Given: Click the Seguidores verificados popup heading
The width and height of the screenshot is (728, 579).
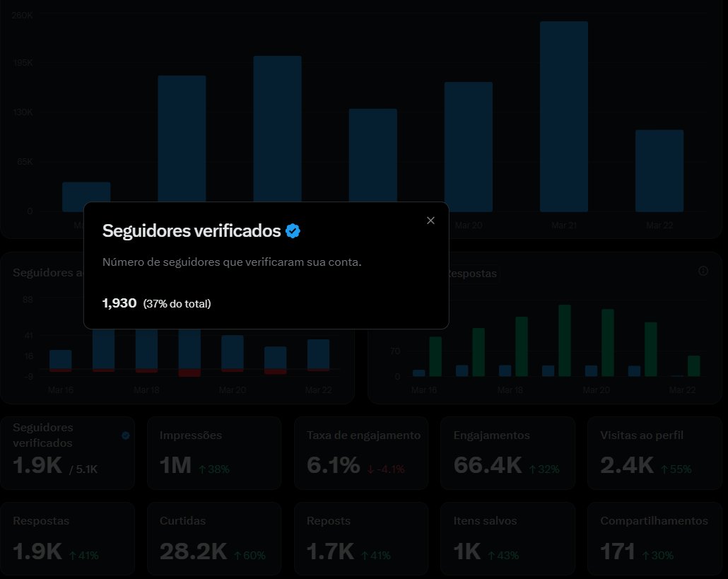Looking at the screenshot, I should point(192,230).
